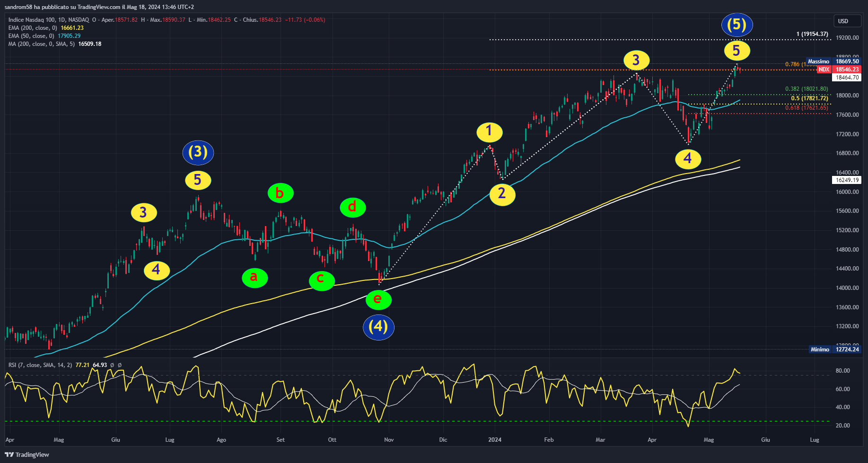Click the blue (3) wave marker
Viewport: 868px width, 463px height.
click(198, 152)
